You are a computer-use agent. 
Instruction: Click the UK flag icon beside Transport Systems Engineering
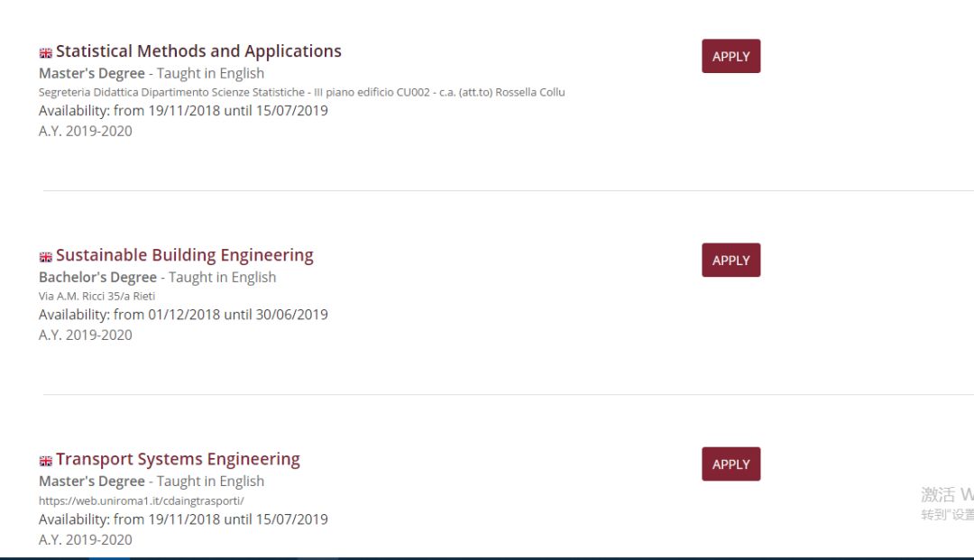tap(45, 460)
